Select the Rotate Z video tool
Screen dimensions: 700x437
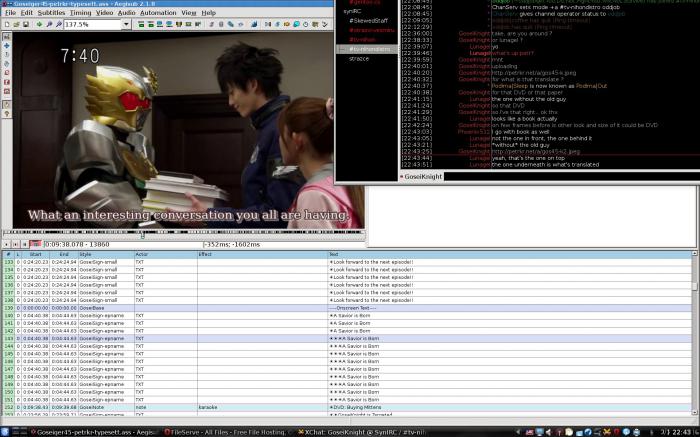click(6, 54)
